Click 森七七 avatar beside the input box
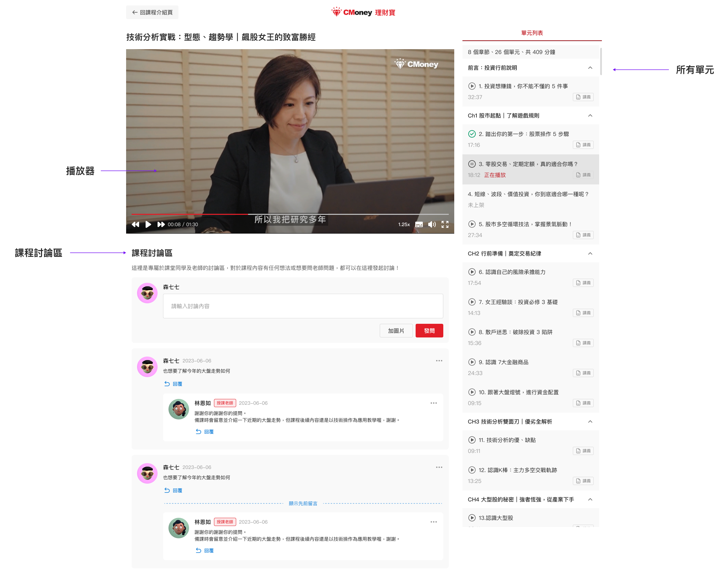728x582 pixels. 147,293
